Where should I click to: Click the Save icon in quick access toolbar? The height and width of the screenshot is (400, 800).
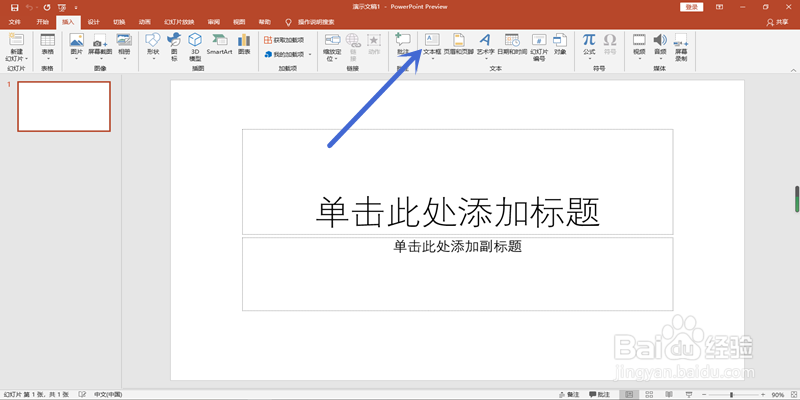14,7
